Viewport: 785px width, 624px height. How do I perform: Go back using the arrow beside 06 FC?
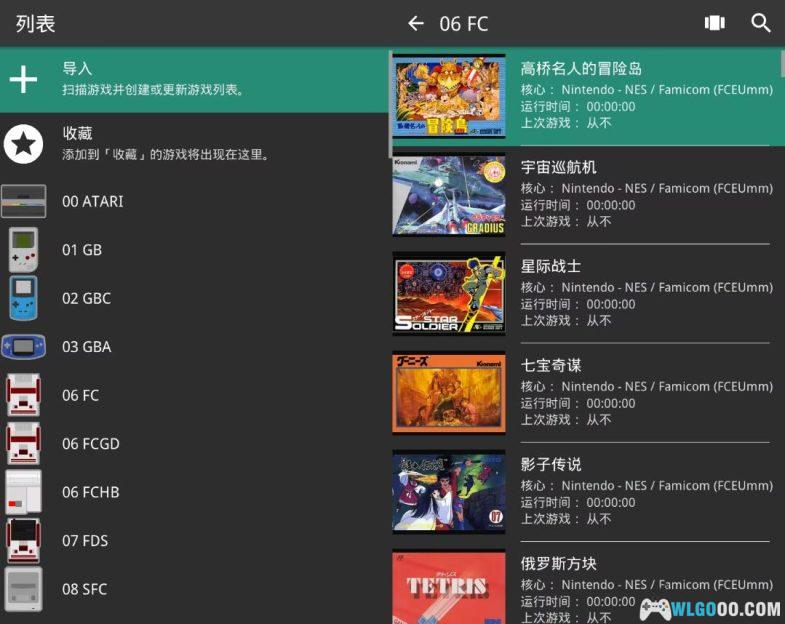(x=416, y=24)
